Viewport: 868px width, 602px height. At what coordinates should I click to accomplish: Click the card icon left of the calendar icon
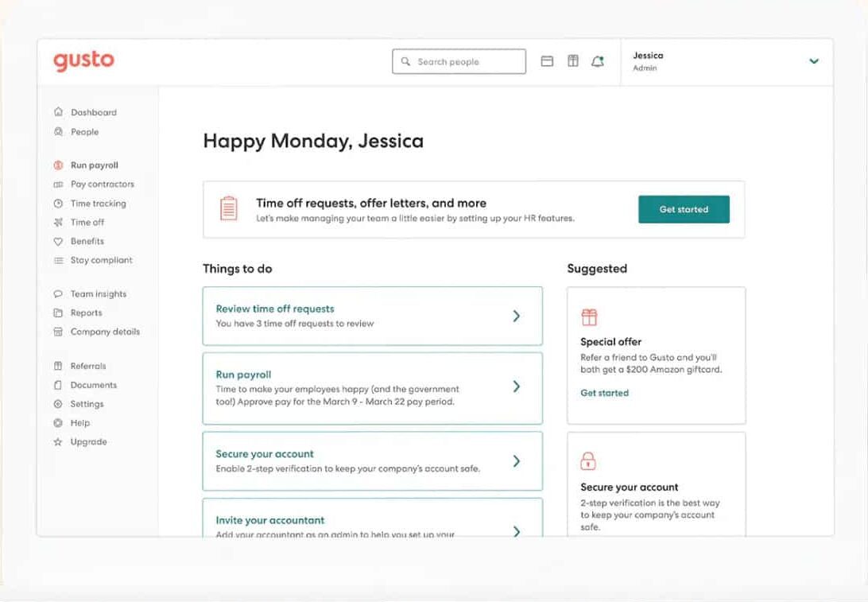tap(547, 60)
